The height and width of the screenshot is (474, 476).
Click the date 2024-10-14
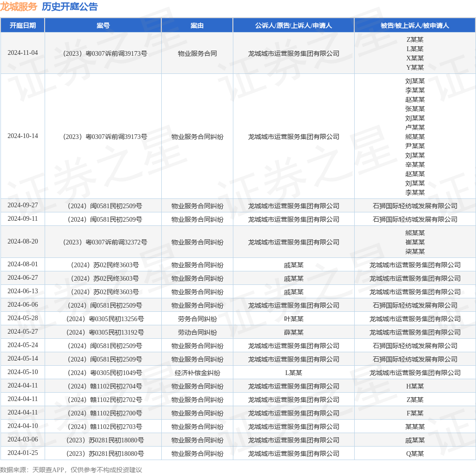(23, 136)
